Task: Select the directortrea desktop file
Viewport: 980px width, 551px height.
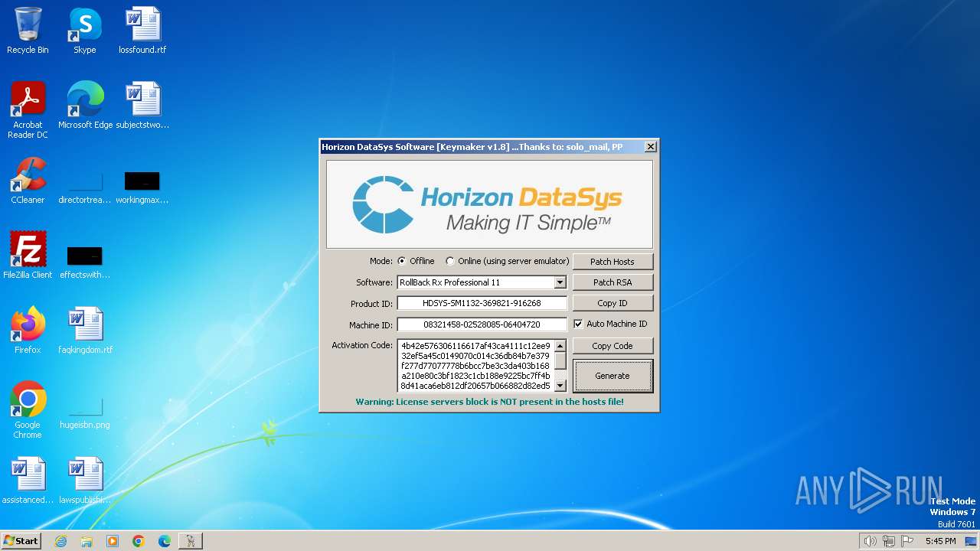Action: (x=85, y=187)
